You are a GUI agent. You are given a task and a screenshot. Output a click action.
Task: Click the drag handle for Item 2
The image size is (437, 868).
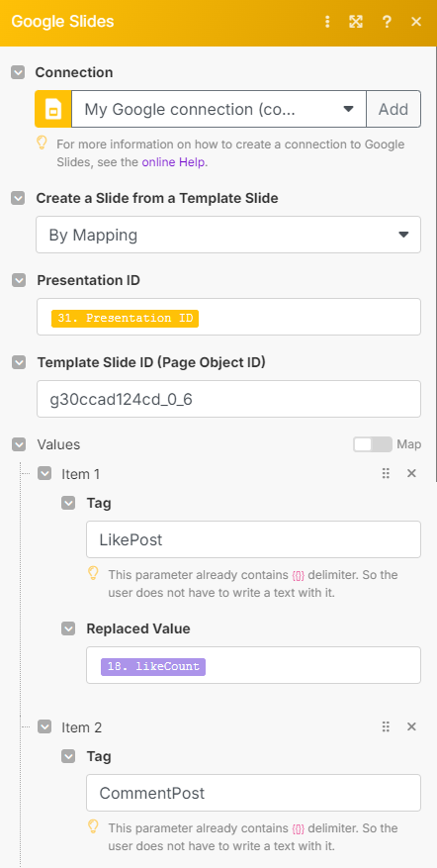tap(387, 726)
